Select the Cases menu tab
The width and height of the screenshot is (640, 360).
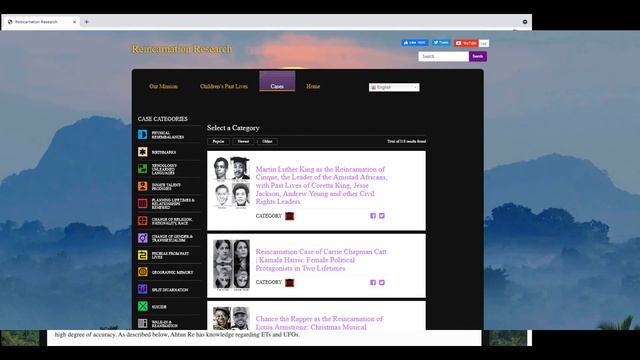pos(277,81)
